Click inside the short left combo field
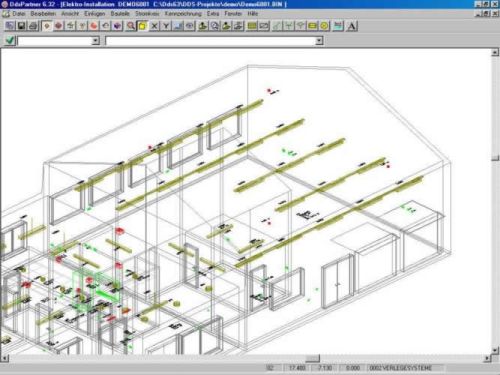The image size is (500, 375). (x=55, y=41)
